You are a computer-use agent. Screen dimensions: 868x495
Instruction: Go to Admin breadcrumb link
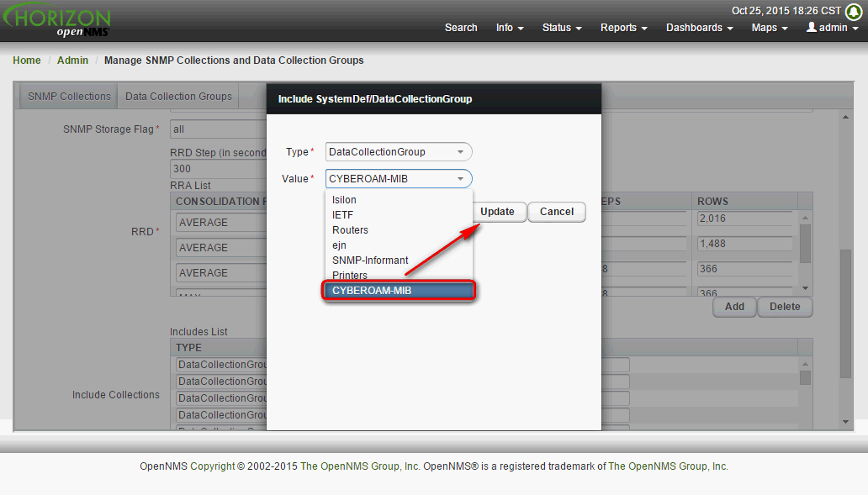click(x=72, y=61)
